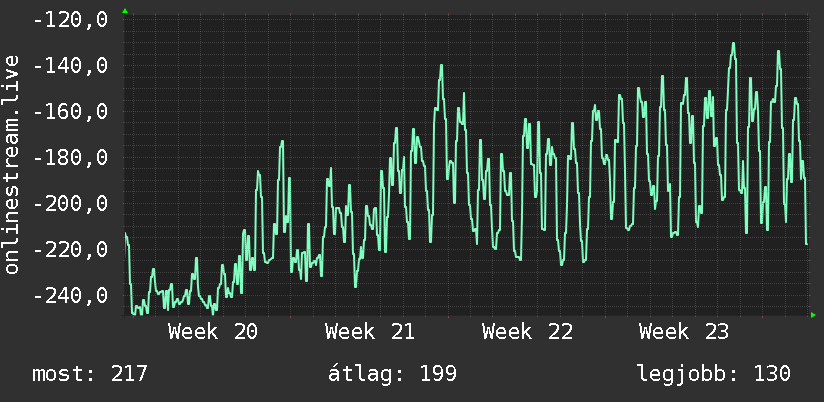824x402 pixels.
Task: Click the "Week 22" axis label
Action: point(527,332)
